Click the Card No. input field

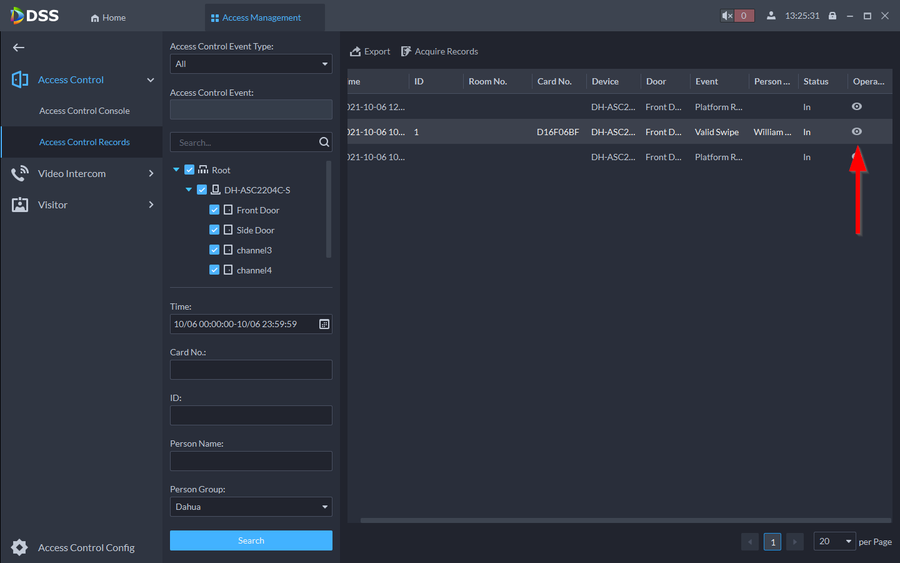(250, 370)
